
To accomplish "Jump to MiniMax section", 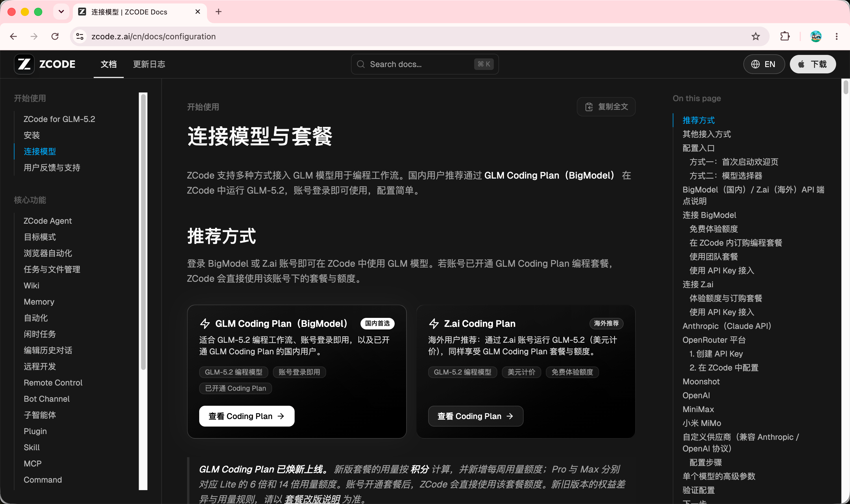I will (x=699, y=409).
